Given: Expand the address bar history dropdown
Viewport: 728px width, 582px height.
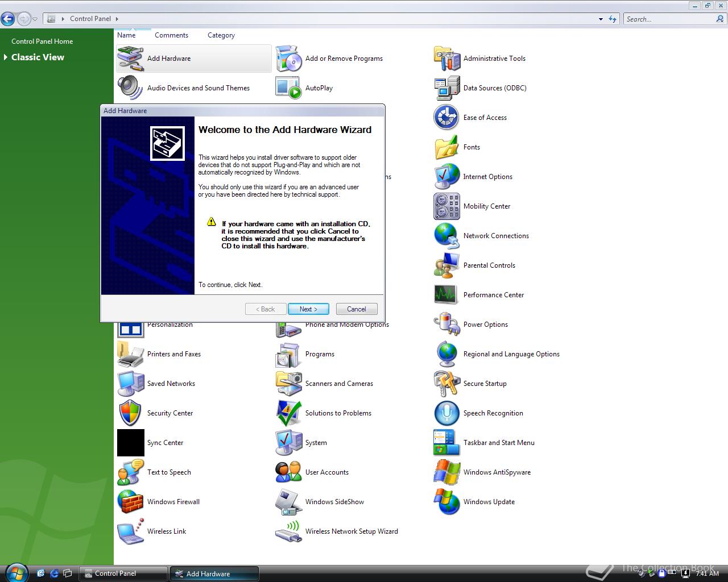Looking at the screenshot, I should pos(601,19).
